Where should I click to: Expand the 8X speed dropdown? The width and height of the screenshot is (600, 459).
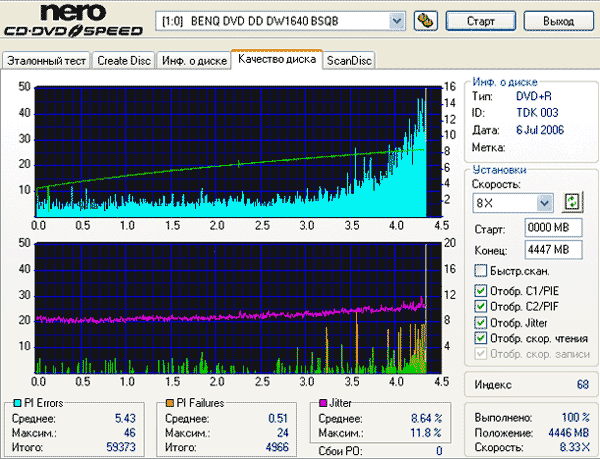pyautogui.click(x=545, y=203)
